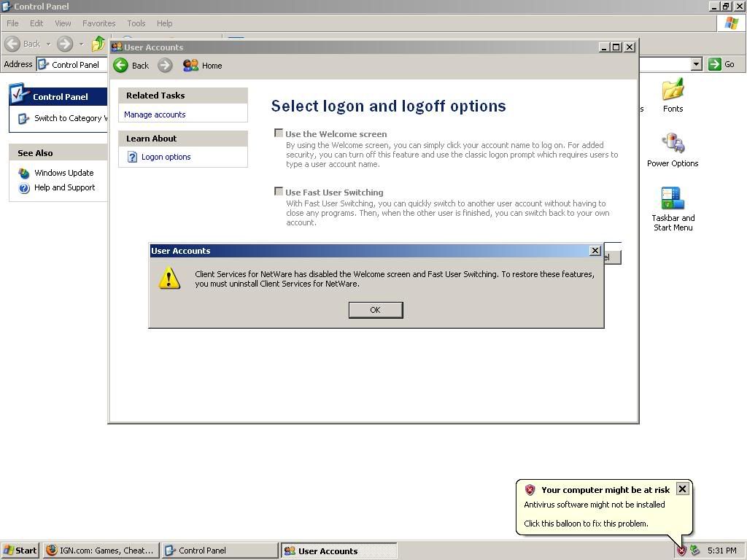This screenshot has width=747, height=560.
Task: Open the Favorites menu in Control Panel
Action: pyautogui.click(x=98, y=23)
